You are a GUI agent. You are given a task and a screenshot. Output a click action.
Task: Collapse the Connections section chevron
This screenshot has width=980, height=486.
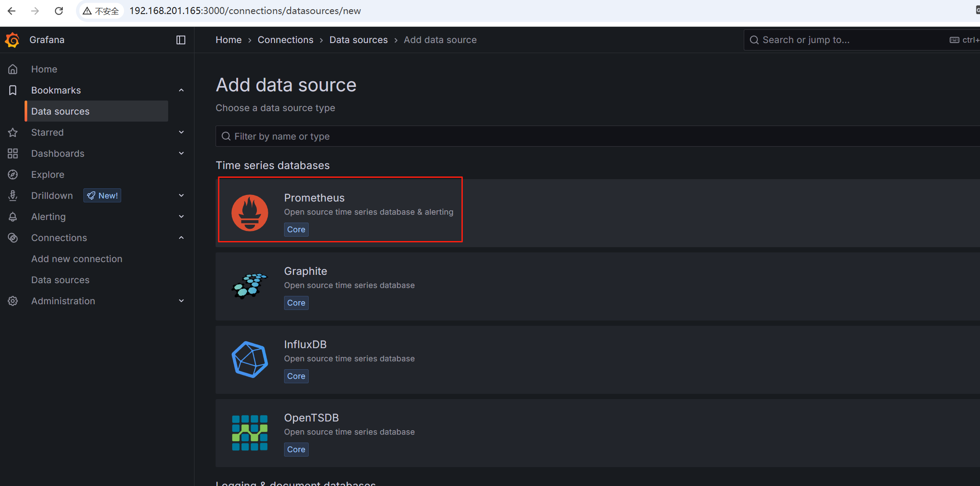click(x=181, y=238)
